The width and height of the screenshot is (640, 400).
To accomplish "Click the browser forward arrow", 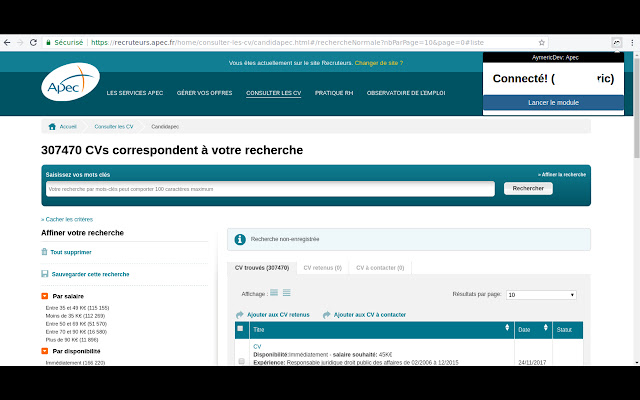I will pos(20,42).
